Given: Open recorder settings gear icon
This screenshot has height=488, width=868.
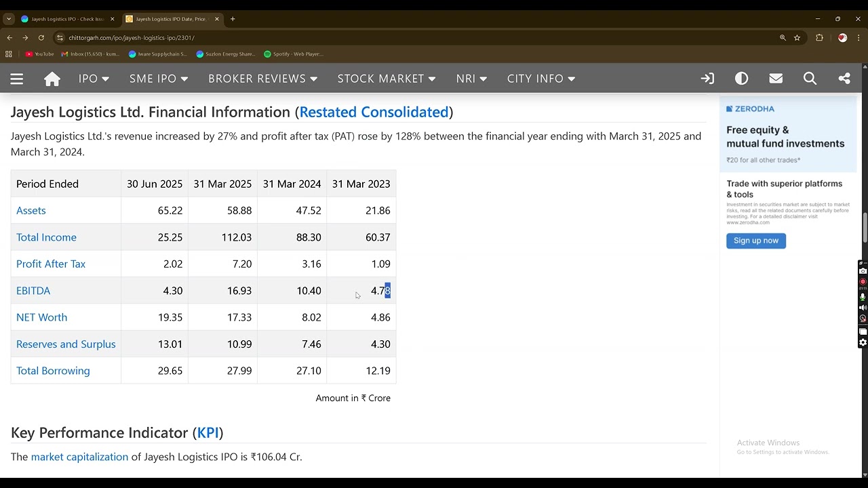Looking at the screenshot, I should point(863,343).
